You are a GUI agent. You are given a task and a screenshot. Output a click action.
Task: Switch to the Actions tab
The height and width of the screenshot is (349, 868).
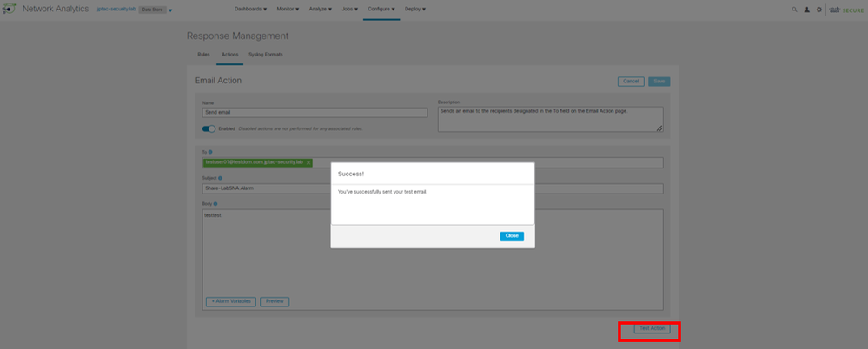coord(229,55)
